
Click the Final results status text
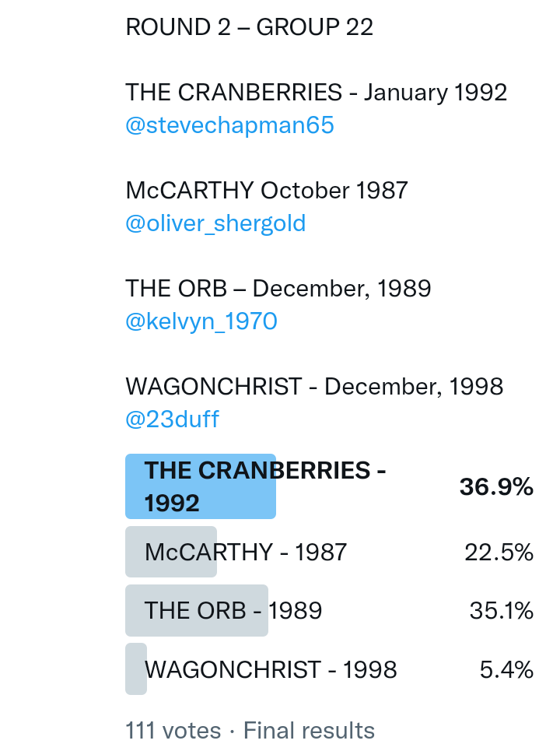tap(309, 731)
